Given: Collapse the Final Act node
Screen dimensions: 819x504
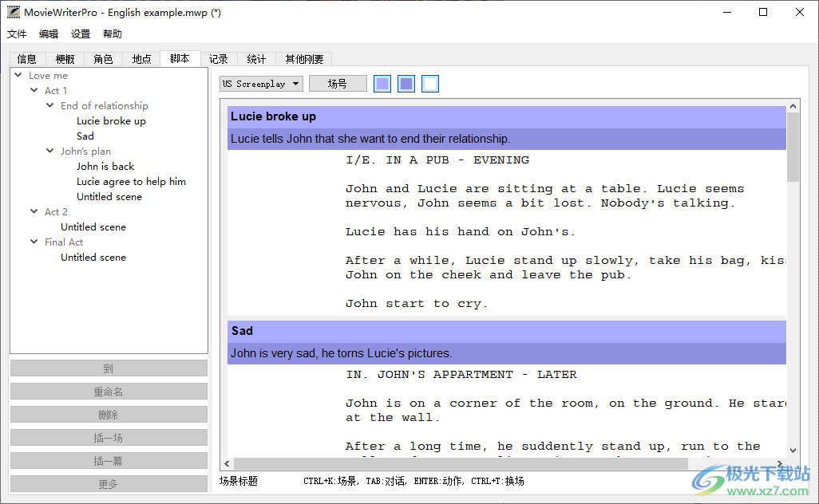Looking at the screenshot, I should (34, 242).
